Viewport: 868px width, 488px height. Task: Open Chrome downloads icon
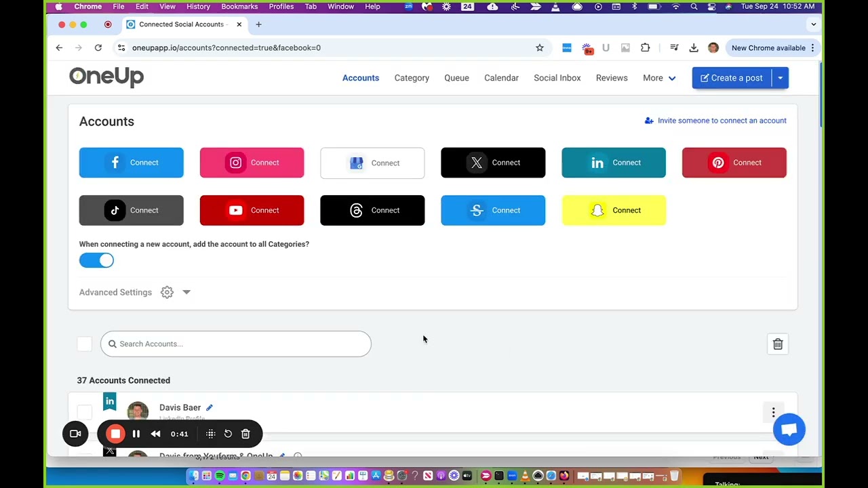pos(694,47)
